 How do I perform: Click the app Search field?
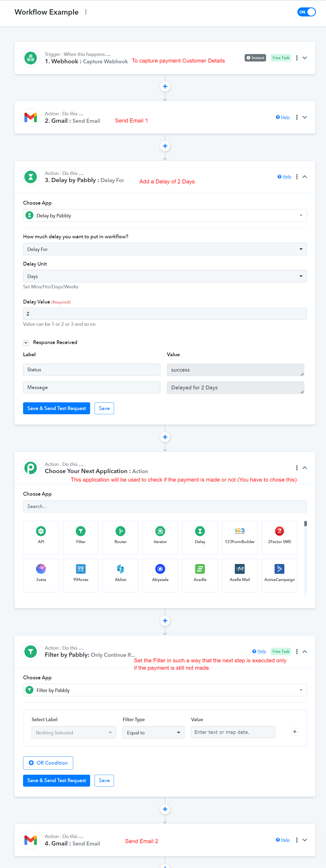[x=165, y=506]
